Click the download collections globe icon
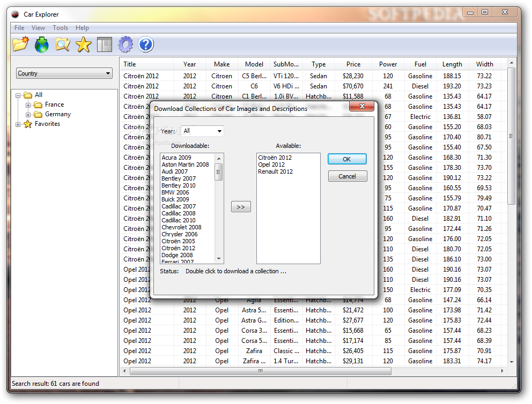This screenshot has height=404, width=532. point(42,44)
